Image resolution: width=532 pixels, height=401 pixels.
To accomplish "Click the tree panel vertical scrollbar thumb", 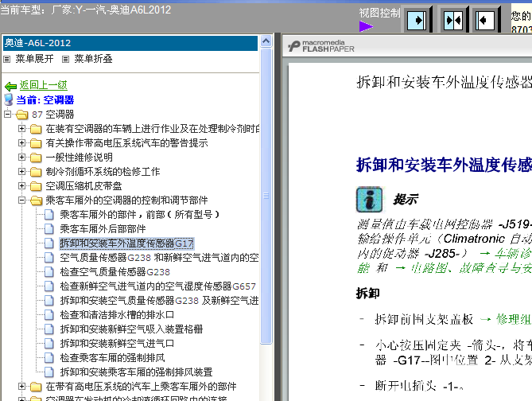I will pyautogui.click(x=266, y=196).
